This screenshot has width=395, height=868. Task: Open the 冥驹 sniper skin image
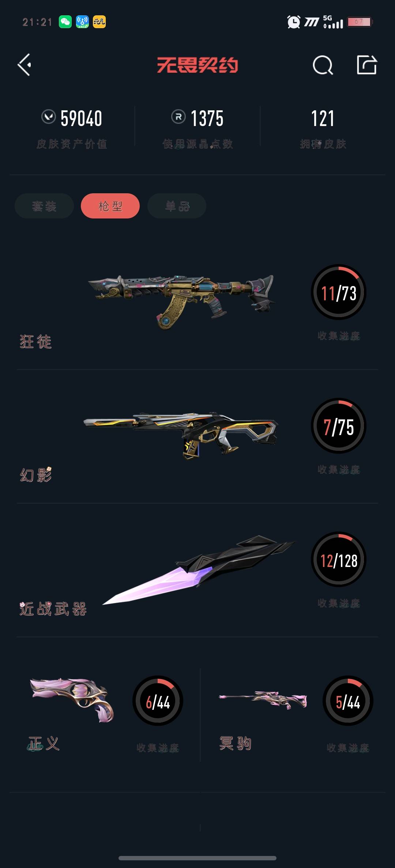[x=263, y=699]
